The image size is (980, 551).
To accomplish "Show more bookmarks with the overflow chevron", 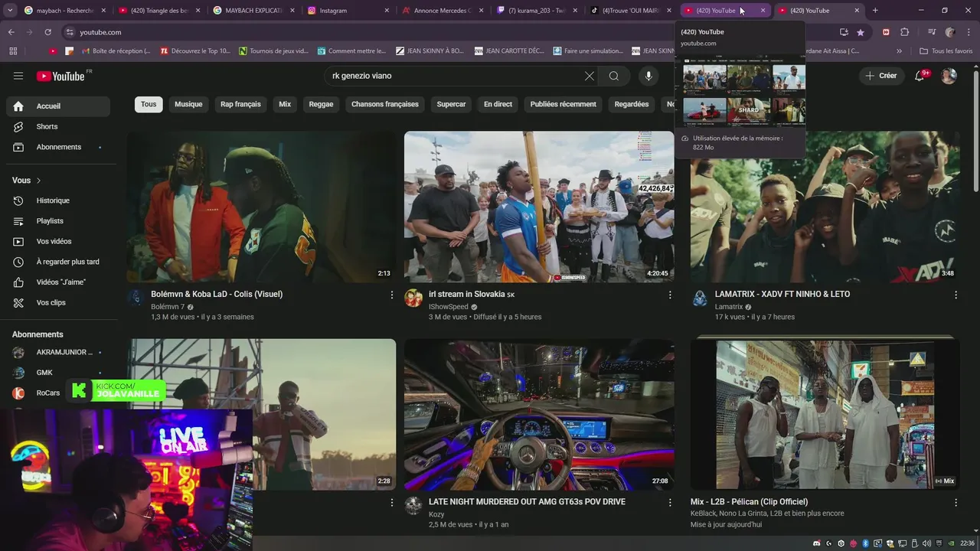I will click(900, 51).
